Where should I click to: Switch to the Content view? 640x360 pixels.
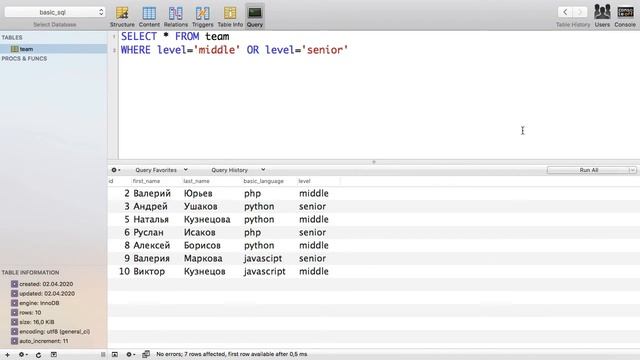tap(149, 16)
